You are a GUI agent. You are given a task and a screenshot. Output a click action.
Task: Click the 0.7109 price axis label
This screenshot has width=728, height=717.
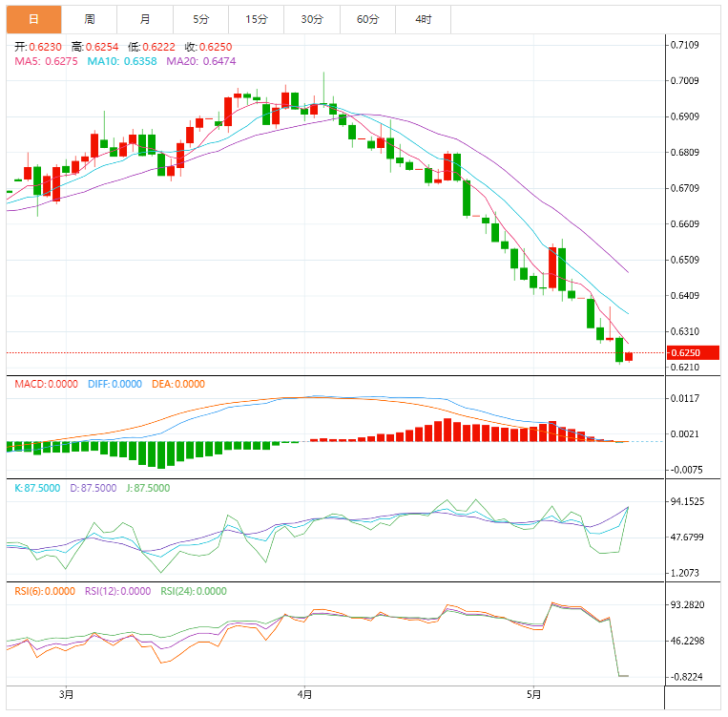pos(685,45)
